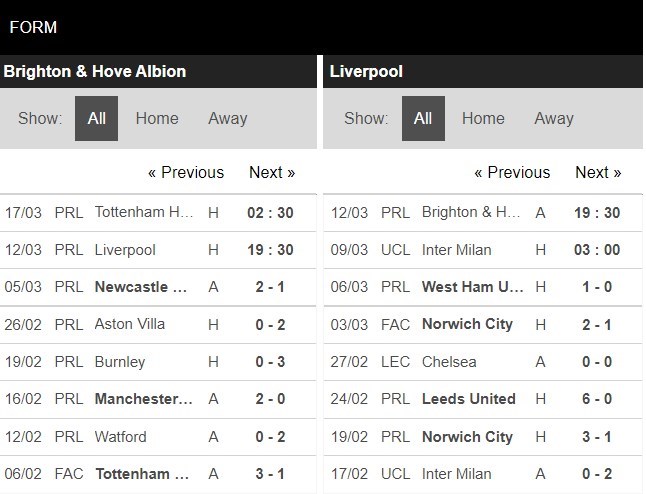Select the All filter under Brighton

[x=96, y=119]
